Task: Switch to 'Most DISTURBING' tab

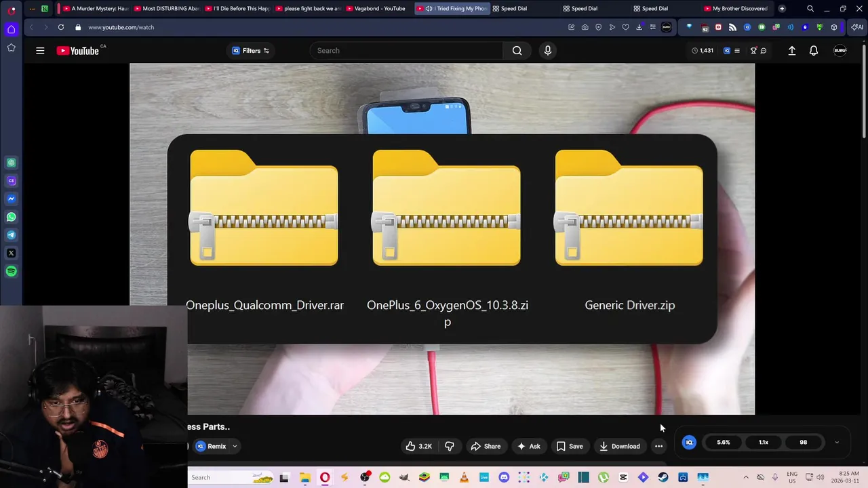Action: point(166,9)
